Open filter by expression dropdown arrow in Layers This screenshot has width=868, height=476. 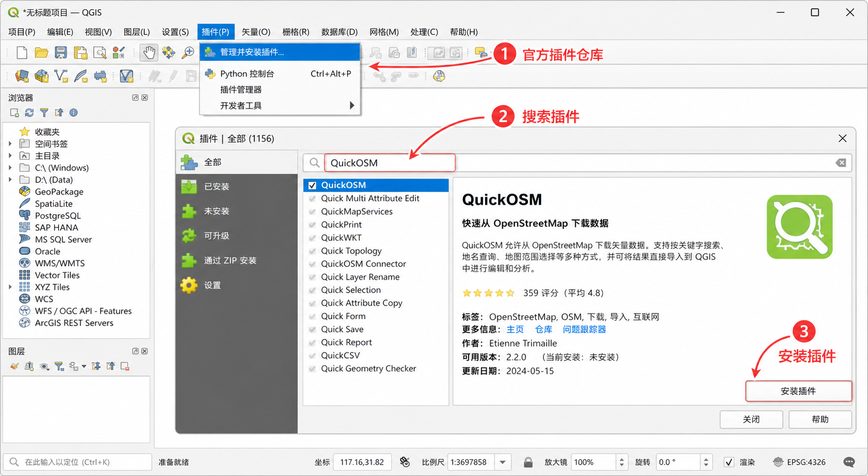click(84, 366)
